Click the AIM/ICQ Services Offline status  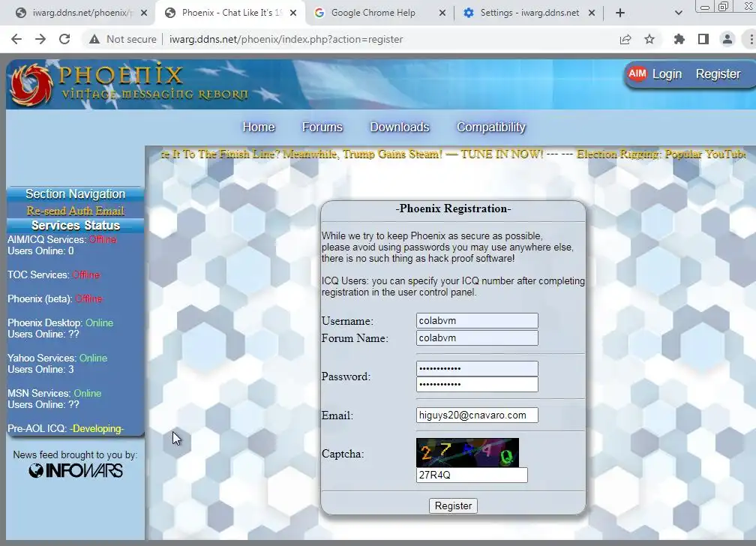(103, 239)
